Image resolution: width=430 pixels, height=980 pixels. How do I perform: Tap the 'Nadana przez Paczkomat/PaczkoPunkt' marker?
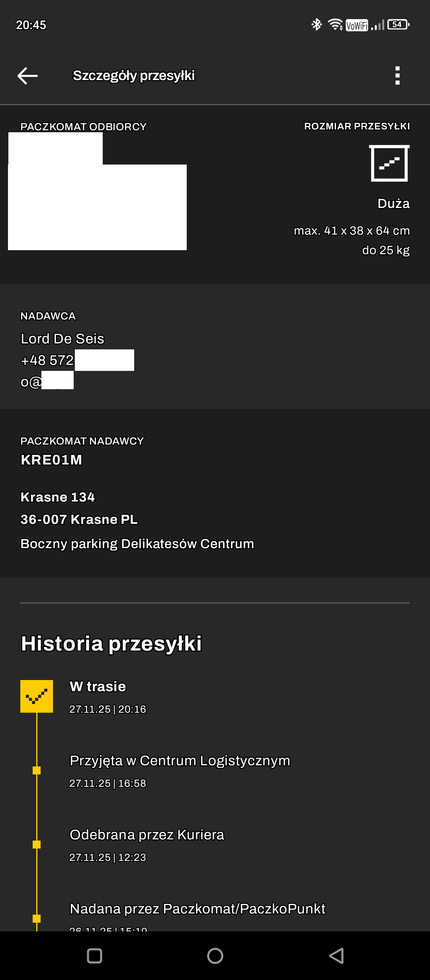click(x=37, y=918)
